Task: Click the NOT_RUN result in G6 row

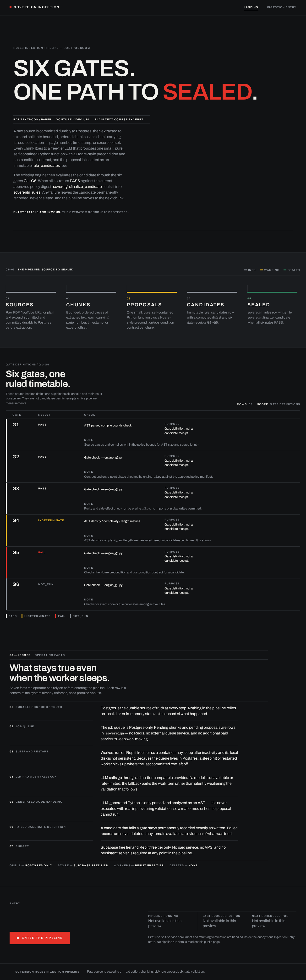Action: point(46,584)
